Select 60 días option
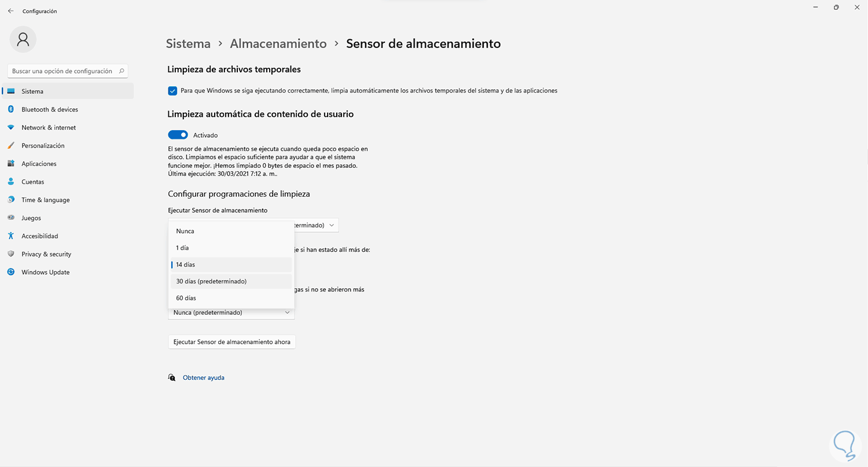The image size is (868, 467). pyautogui.click(x=186, y=298)
